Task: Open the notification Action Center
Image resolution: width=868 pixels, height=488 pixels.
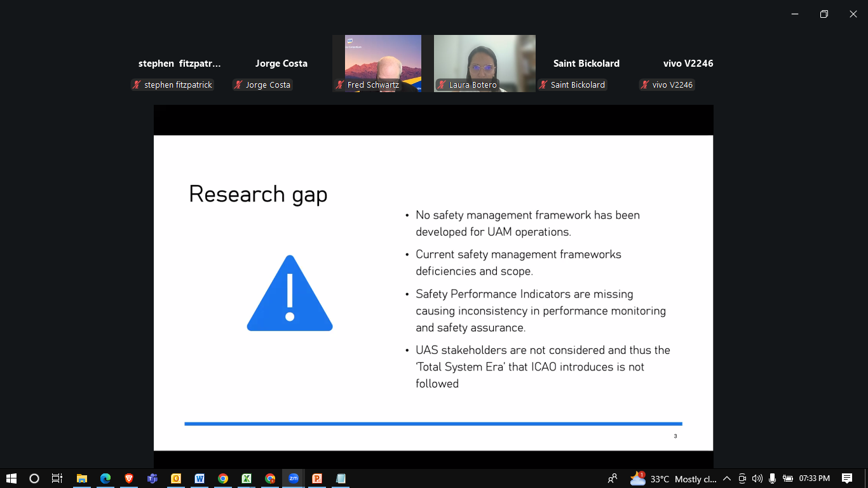Action: coord(847,478)
